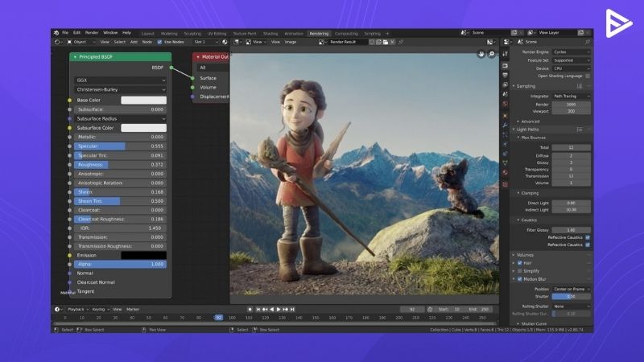Open the image editor type icon
Viewport: 644px width, 362px height.
click(237, 42)
